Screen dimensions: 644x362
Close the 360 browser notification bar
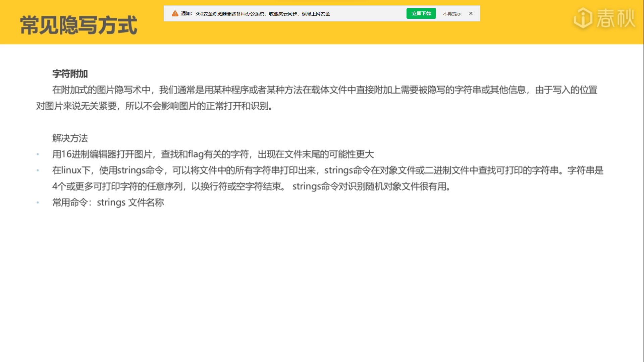[x=471, y=14]
